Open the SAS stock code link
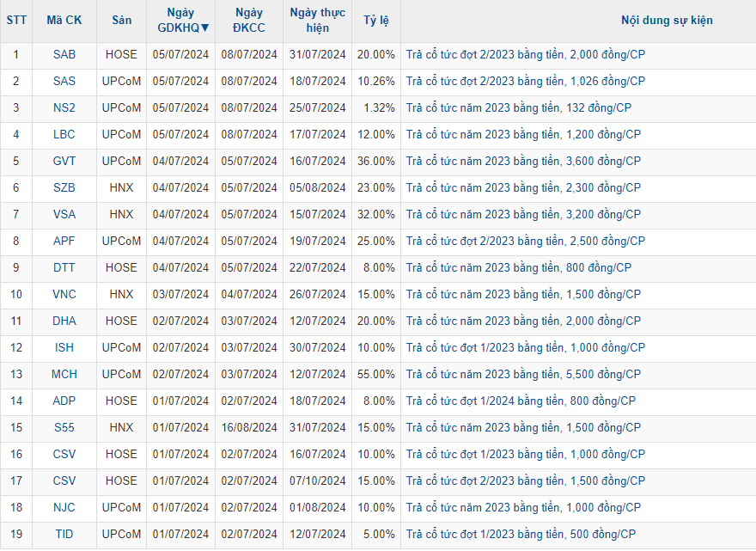This screenshot has width=756, height=551. (x=64, y=81)
